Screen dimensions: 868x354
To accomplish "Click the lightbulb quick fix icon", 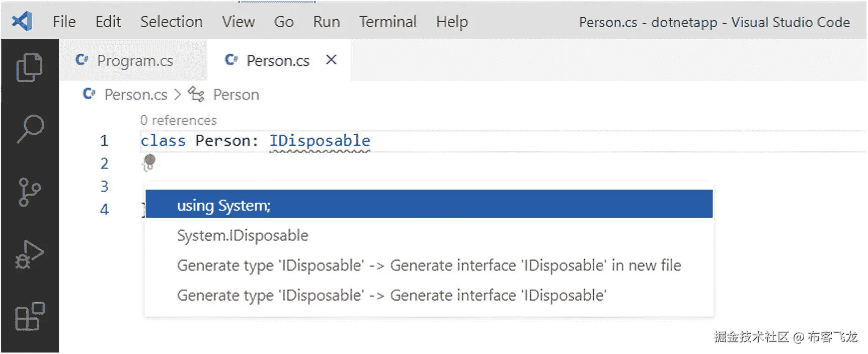I will pos(149,162).
